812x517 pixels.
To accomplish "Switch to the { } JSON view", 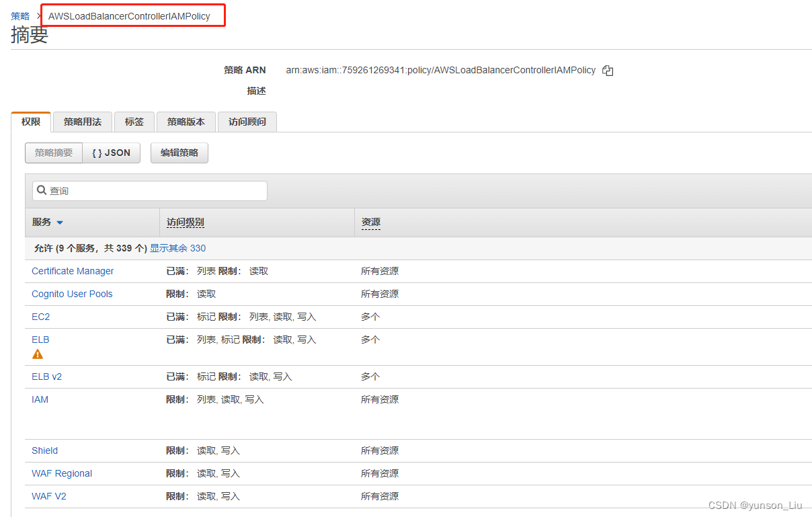I will pyautogui.click(x=112, y=153).
